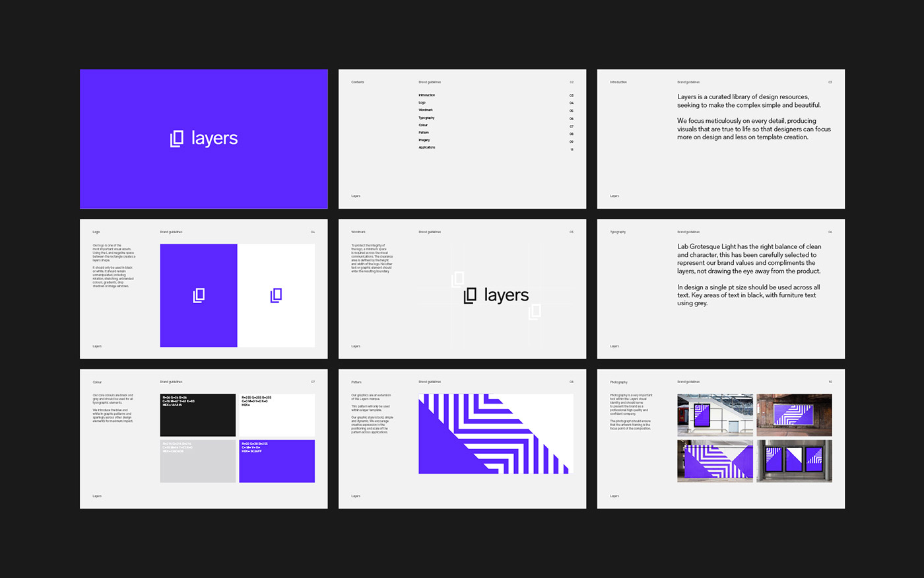Pick the purple 5C26FF colour swatch
924x578 pixels.
(277, 461)
